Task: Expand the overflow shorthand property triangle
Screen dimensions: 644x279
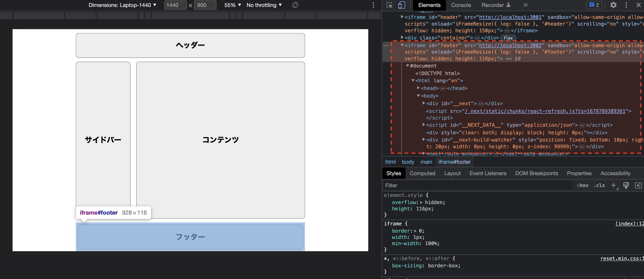Action: tap(421, 202)
